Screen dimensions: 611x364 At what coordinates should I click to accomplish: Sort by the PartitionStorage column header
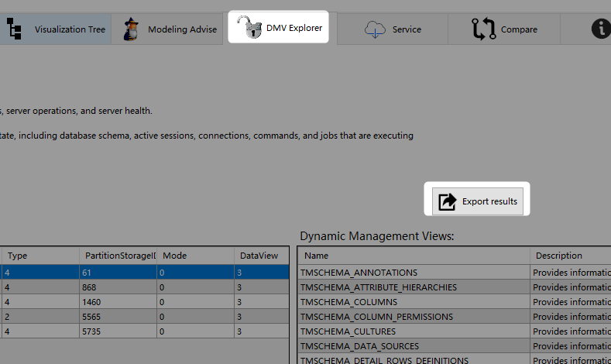(x=119, y=256)
